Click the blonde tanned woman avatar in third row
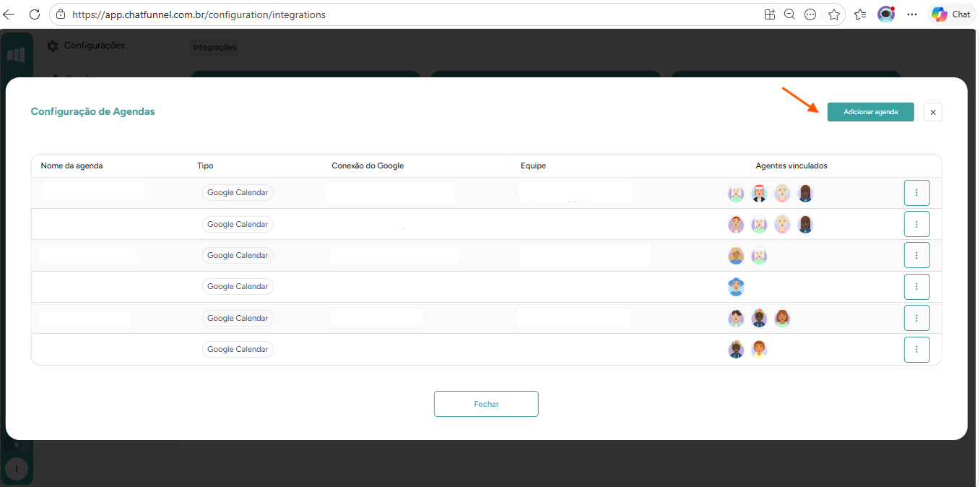Viewport: 980px width, 487px height. [x=736, y=255]
